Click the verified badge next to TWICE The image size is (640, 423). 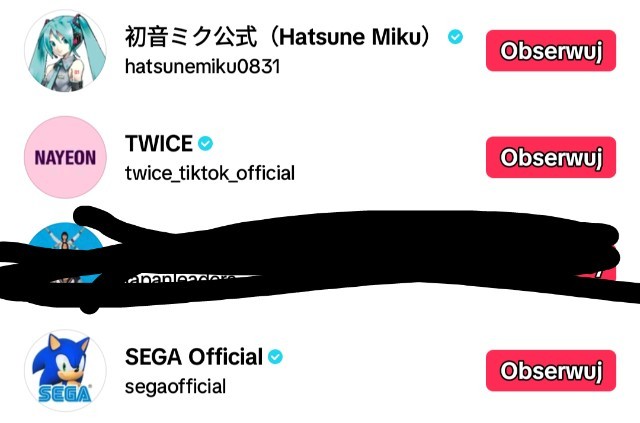(x=206, y=143)
